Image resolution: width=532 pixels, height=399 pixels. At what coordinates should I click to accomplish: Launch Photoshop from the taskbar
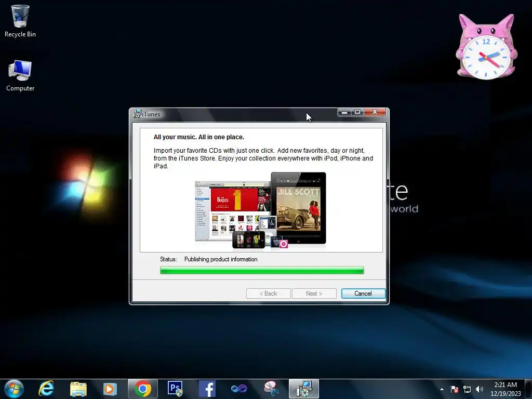point(175,389)
